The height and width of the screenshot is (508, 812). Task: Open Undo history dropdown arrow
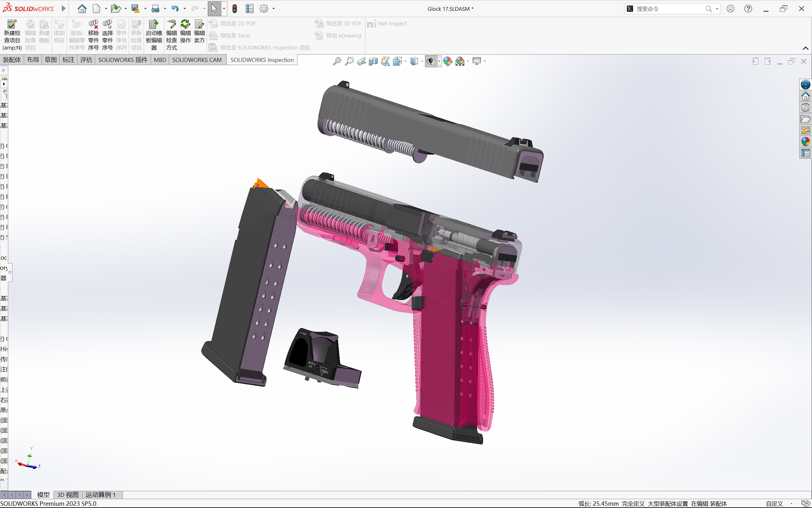click(x=185, y=9)
